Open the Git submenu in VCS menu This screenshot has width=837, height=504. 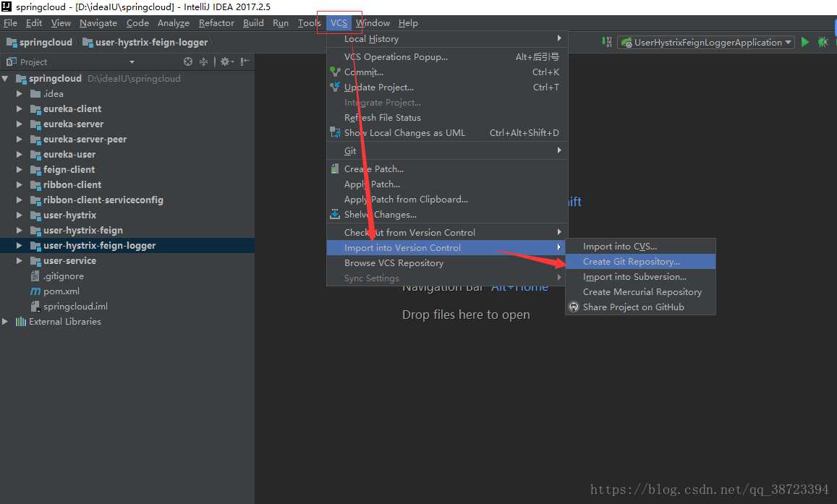pos(447,151)
